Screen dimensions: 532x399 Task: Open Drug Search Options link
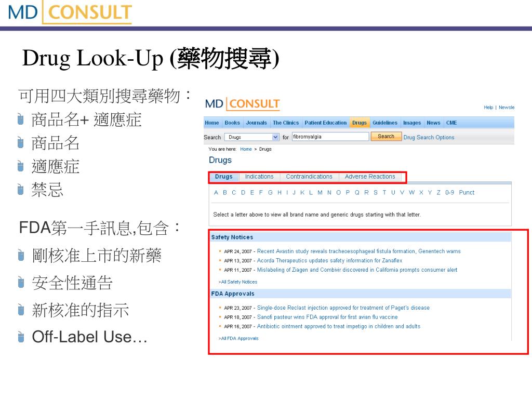tap(429, 137)
